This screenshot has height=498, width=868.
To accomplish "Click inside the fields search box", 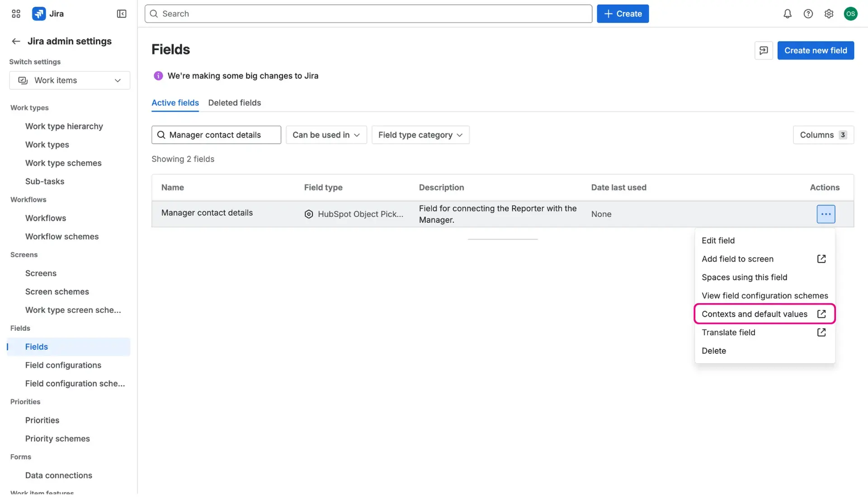I will [x=216, y=135].
